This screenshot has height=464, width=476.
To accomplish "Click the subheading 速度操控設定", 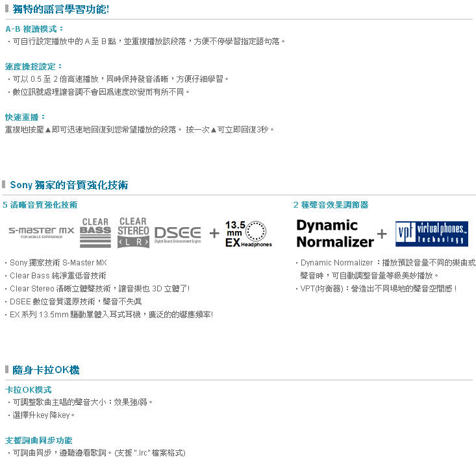I will [33, 66].
